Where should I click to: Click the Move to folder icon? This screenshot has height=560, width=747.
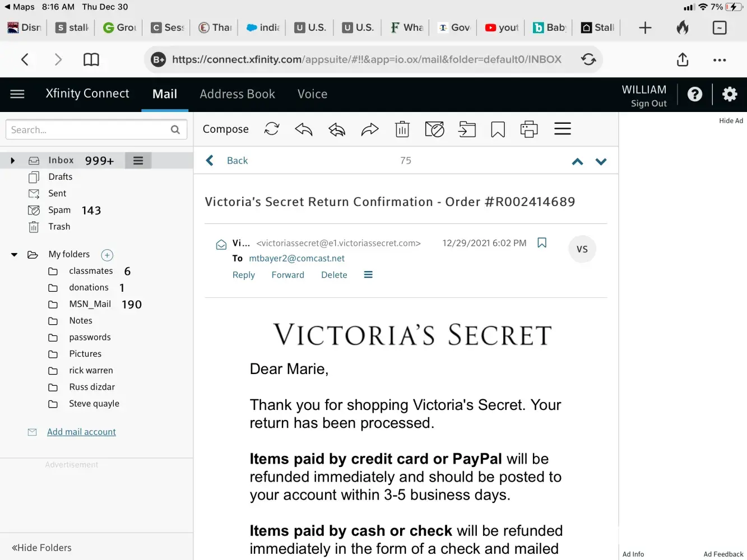[467, 129]
